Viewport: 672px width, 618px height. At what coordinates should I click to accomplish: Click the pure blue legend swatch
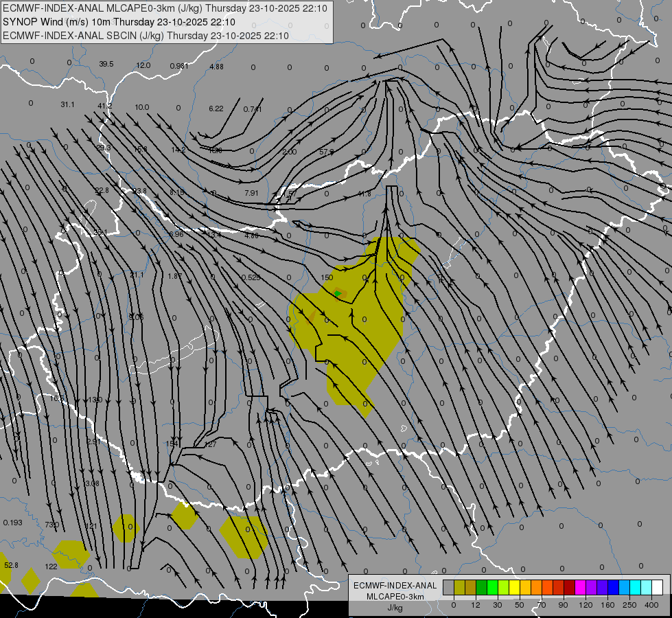coord(613,588)
